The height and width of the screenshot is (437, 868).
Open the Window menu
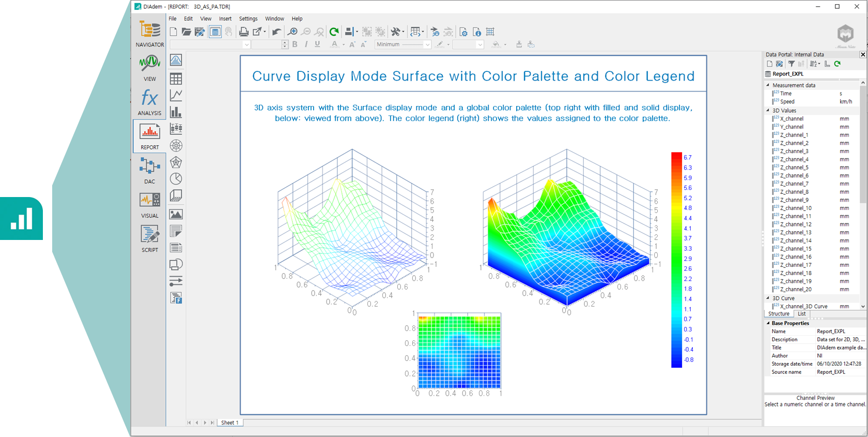[x=274, y=19]
